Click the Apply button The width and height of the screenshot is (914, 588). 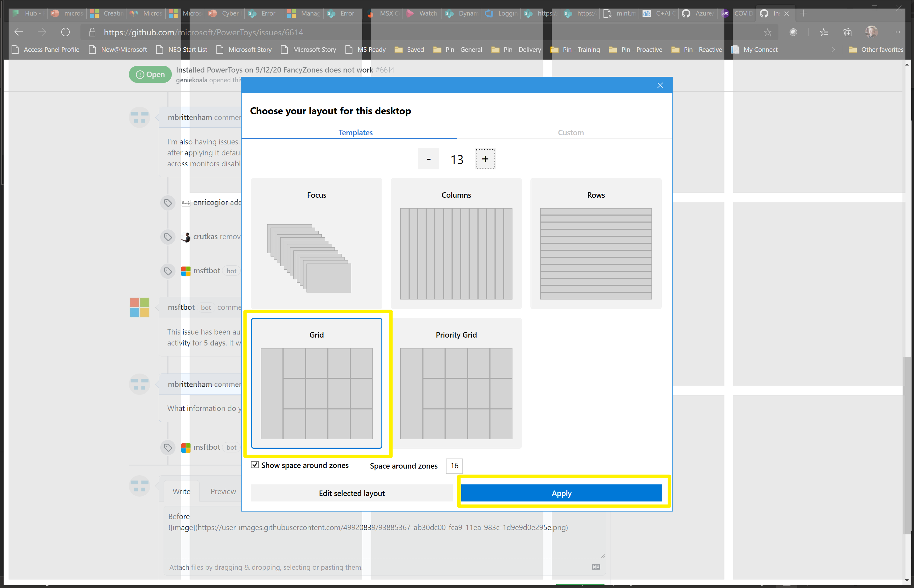(561, 493)
